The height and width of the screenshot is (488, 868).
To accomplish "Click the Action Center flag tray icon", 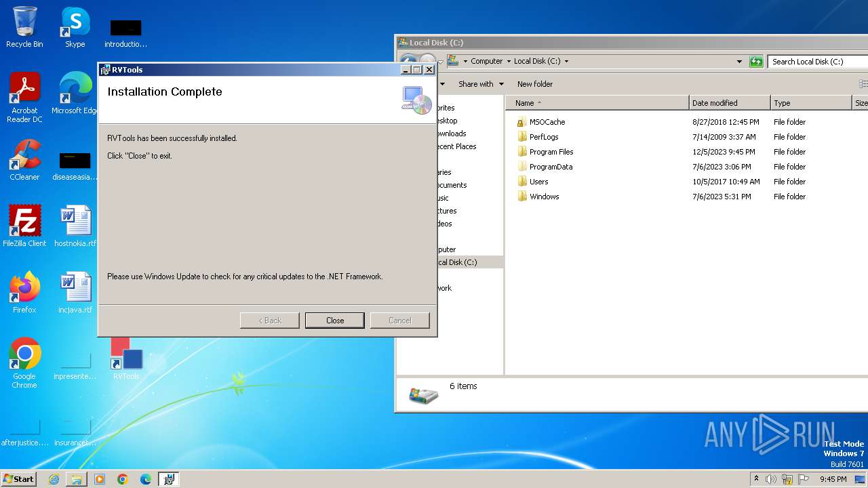I will [804, 479].
